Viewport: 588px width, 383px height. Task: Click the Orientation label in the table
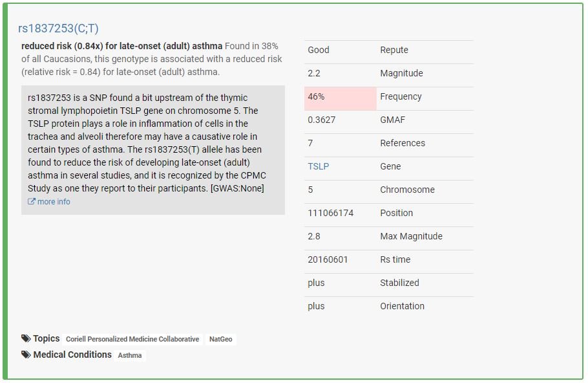[x=402, y=306]
